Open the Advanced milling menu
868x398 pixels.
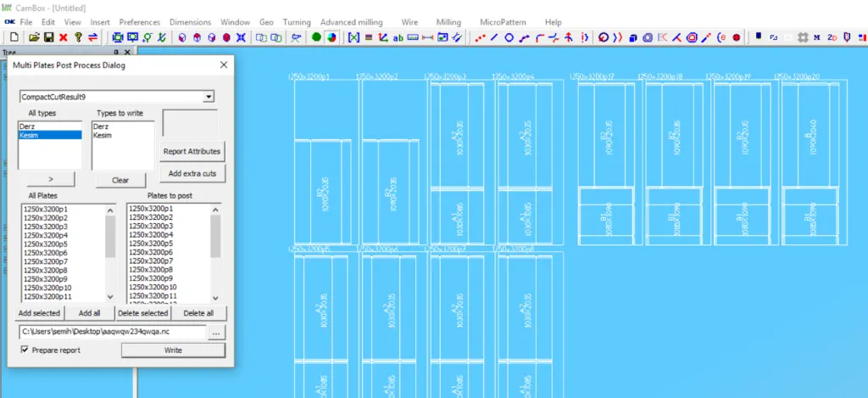352,22
